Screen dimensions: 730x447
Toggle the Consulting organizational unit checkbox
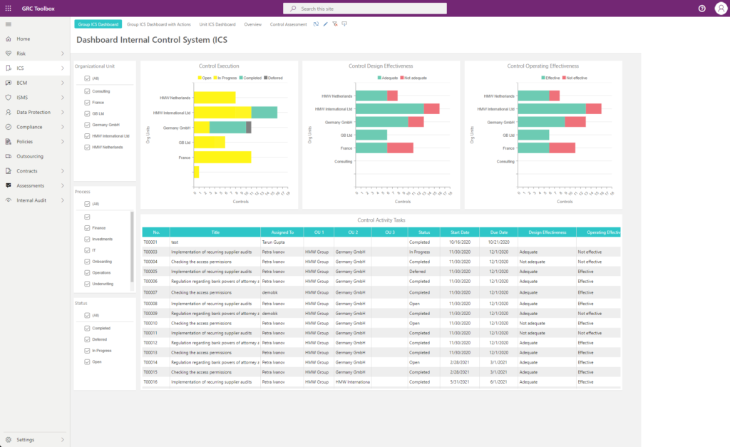click(x=87, y=91)
